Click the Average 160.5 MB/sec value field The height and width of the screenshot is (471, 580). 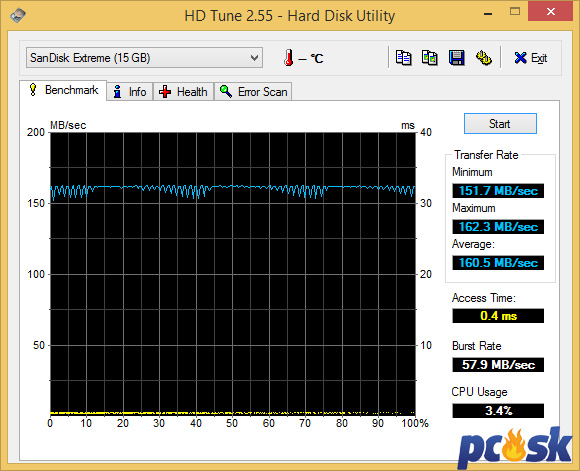[498, 263]
